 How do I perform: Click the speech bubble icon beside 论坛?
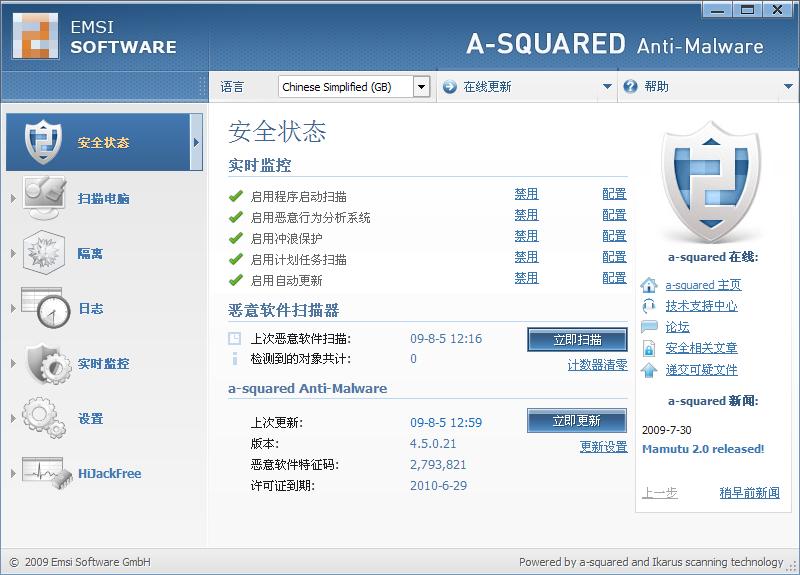click(649, 327)
